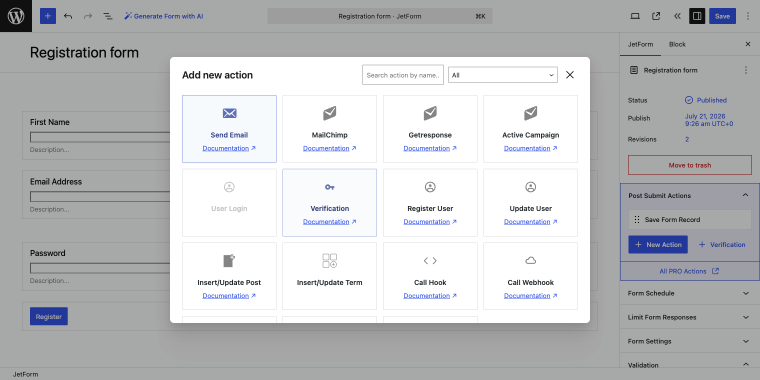
Task: Click the JetForm breadcrumb in status bar
Action: (26, 374)
